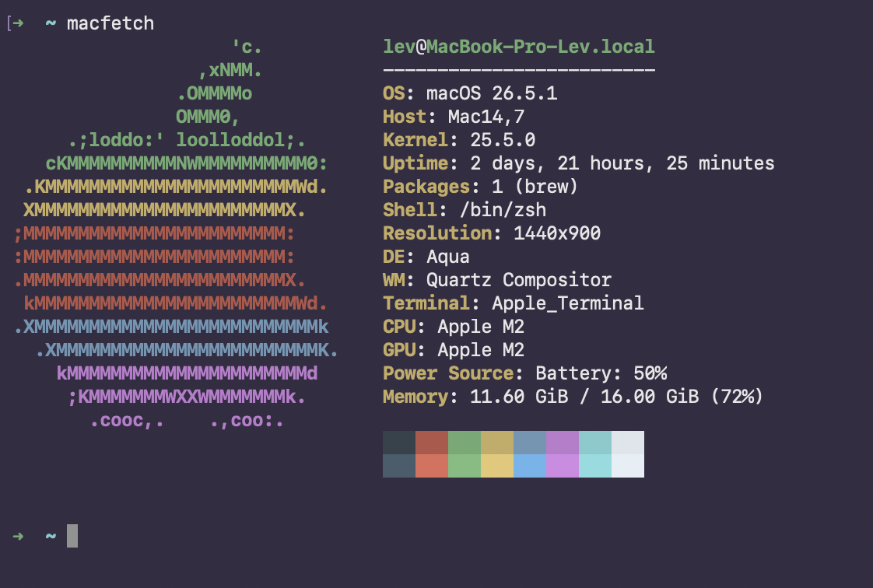The image size is (873, 588).
Task: Click the Uptime 2 days, 21 hours line
Action: click(x=578, y=163)
